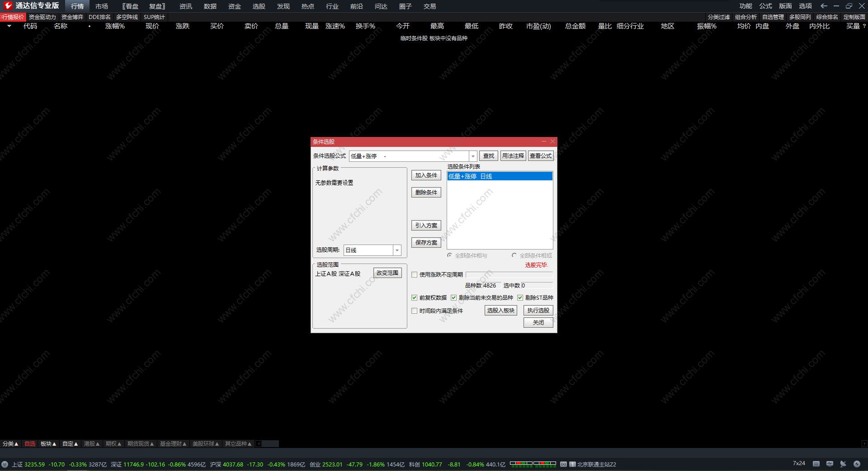Image resolution: width=868 pixels, height=471 pixels.
Task: Check the 使用涨跌不定周期 checkbox
Action: click(x=415, y=274)
